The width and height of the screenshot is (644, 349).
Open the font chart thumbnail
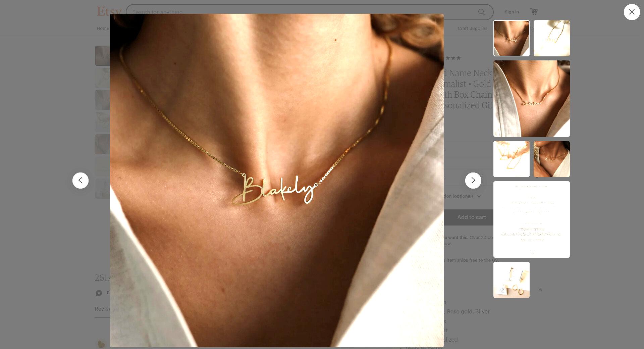531,219
